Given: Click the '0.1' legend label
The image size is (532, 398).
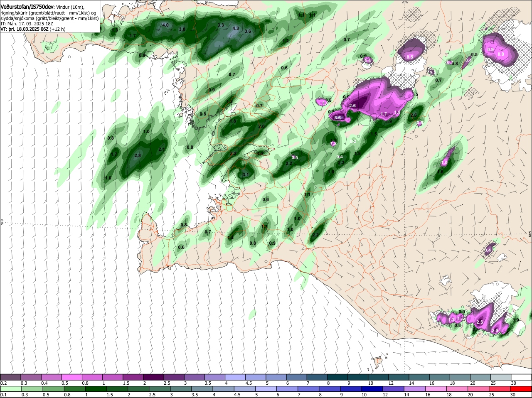Looking at the screenshot, I should click(x=3, y=395).
